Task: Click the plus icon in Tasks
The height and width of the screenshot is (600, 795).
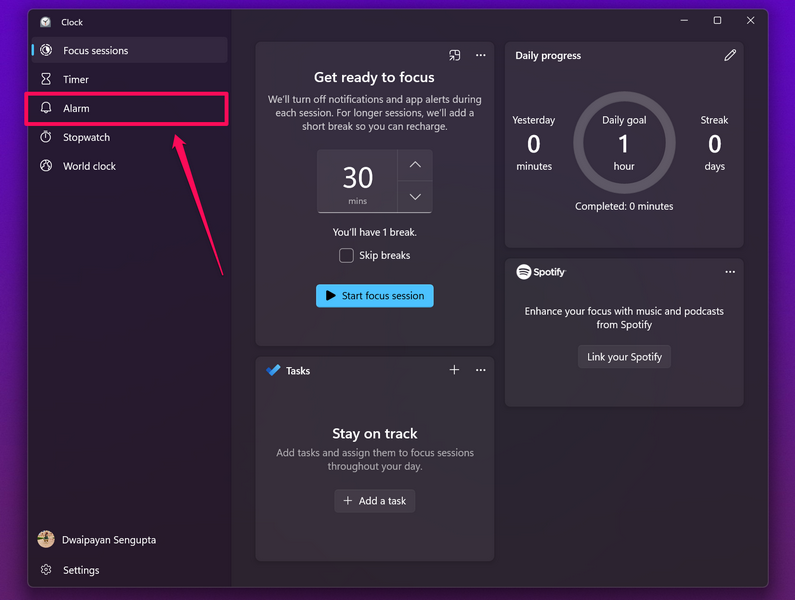Action: pos(454,370)
